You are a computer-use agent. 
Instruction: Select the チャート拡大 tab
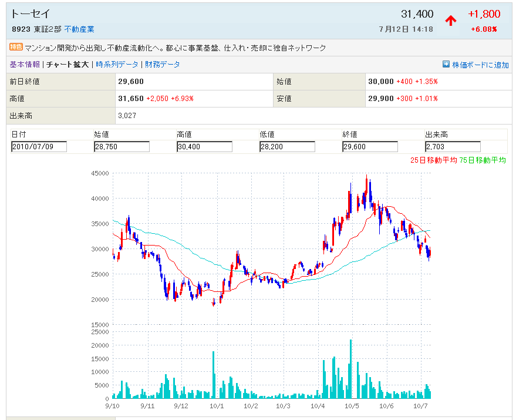68,65
